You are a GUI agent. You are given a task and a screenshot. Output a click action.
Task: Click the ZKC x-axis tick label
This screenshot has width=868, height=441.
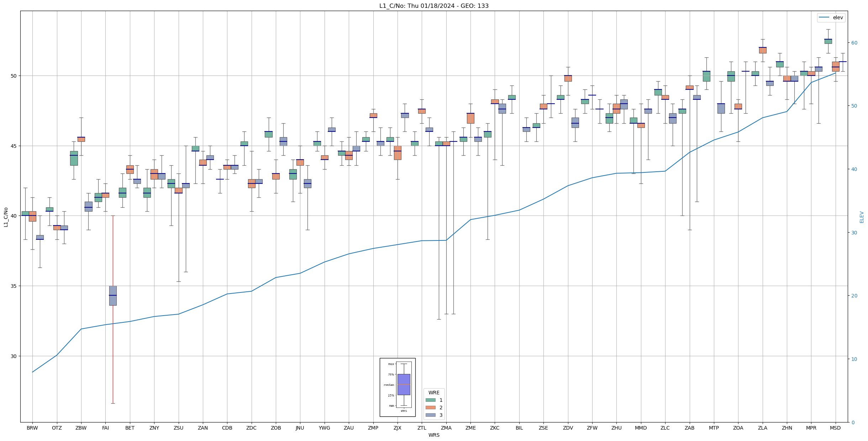pyautogui.click(x=495, y=428)
